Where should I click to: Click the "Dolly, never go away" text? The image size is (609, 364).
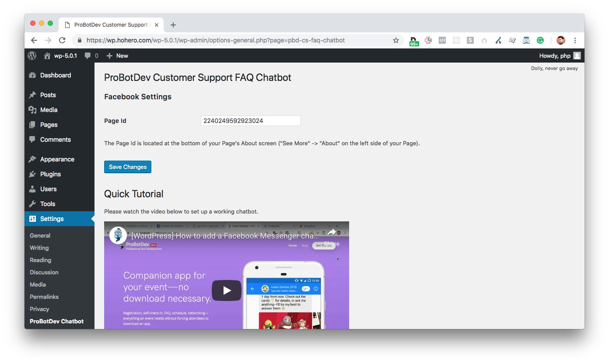click(554, 68)
